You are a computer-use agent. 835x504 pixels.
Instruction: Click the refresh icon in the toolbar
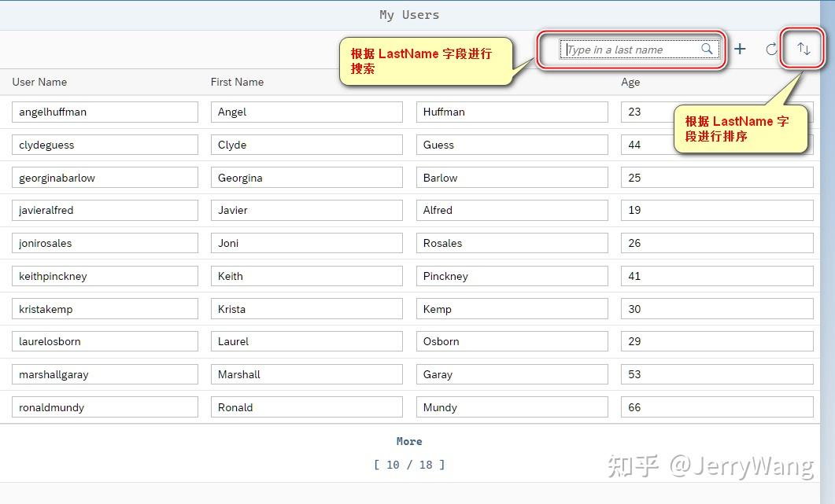(x=772, y=49)
